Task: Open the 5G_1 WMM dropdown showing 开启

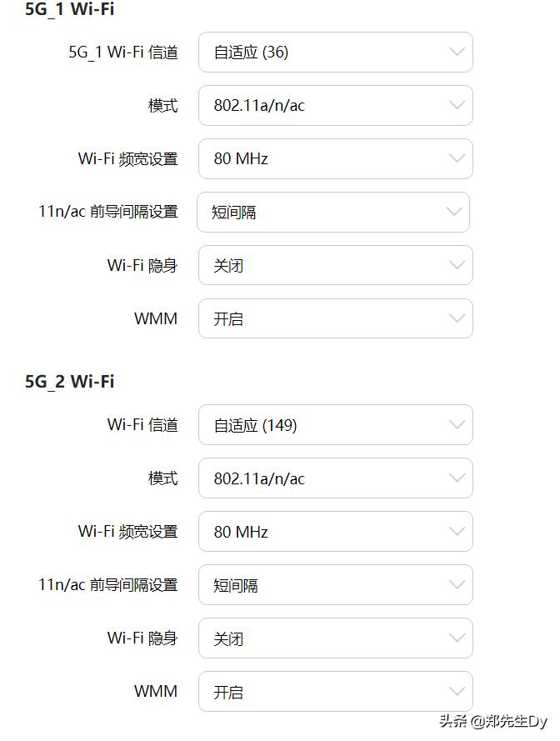Action: [335, 318]
